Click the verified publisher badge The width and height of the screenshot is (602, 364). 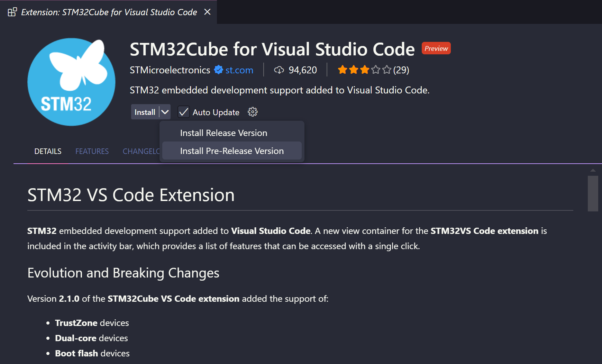[x=219, y=70]
